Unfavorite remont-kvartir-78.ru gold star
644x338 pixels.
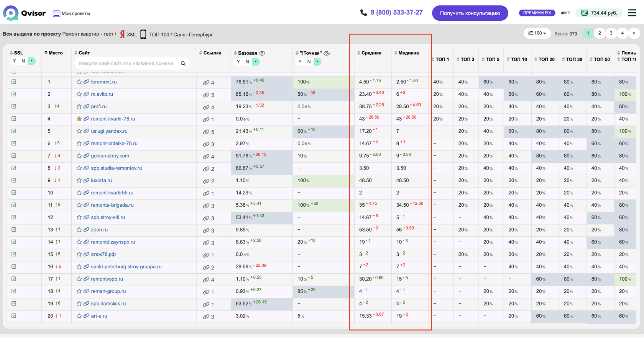tap(79, 119)
